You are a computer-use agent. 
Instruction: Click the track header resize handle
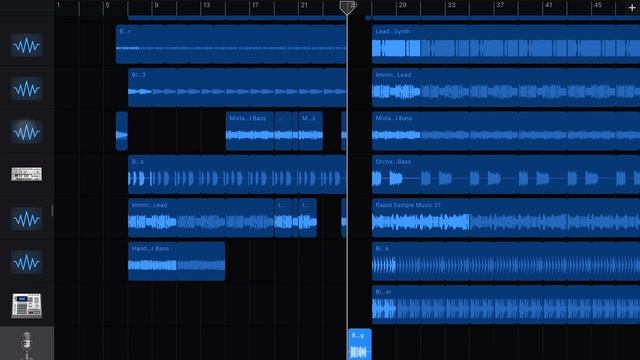tap(52, 211)
